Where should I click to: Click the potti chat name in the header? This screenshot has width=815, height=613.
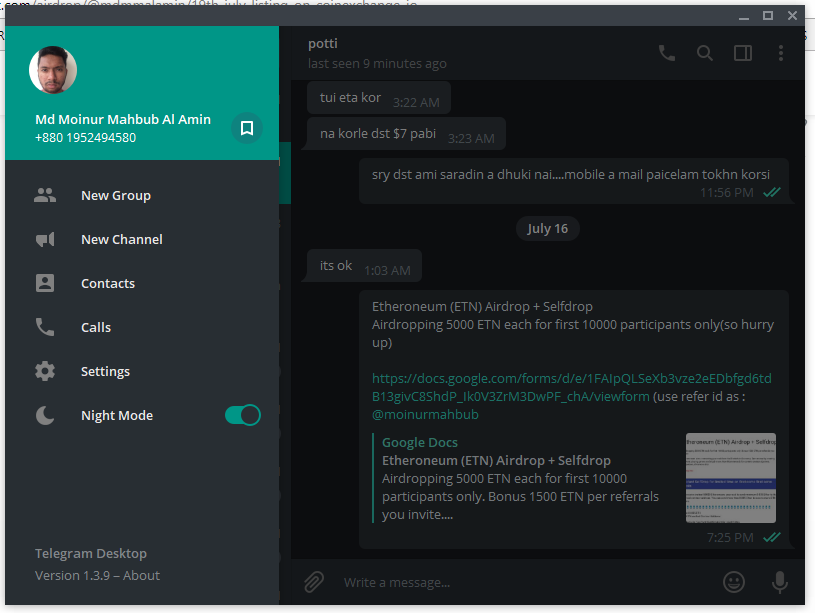323,44
